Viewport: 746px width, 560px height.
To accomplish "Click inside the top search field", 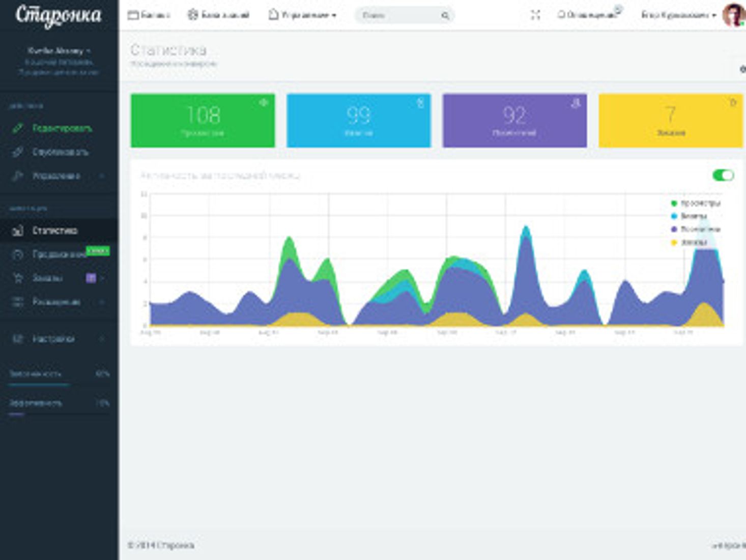I will [399, 15].
